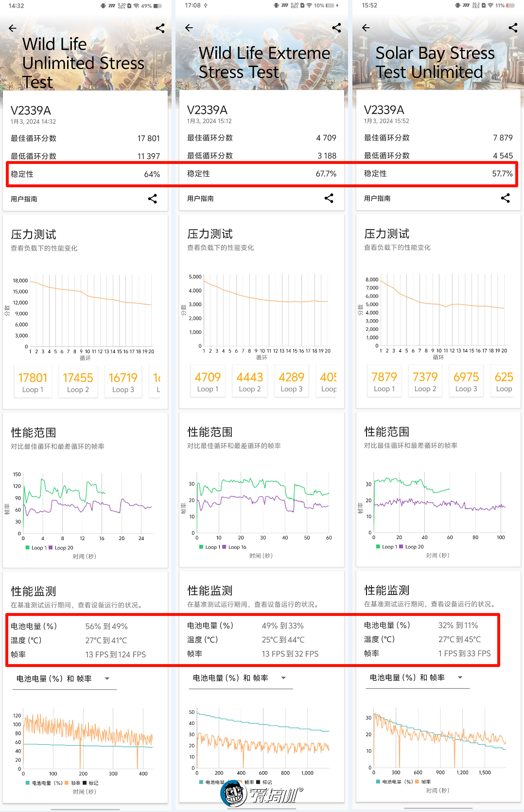Open 用户指南 link in Wild Life Unlimited card

click(x=24, y=199)
